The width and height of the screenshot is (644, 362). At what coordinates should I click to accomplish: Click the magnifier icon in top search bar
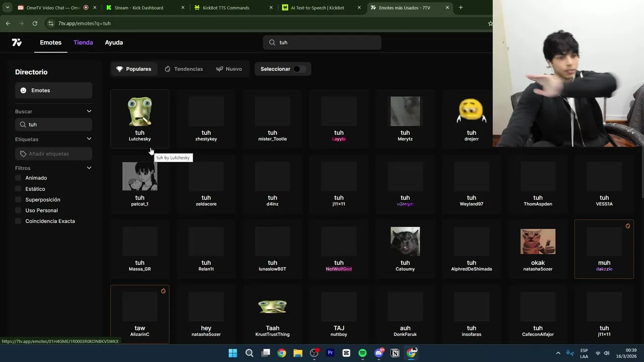click(x=272, y=43)
